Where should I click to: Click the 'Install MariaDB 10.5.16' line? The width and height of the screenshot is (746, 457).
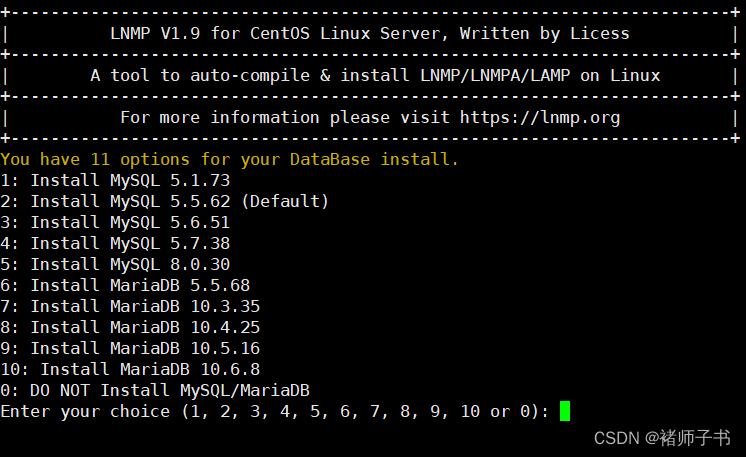130,348
